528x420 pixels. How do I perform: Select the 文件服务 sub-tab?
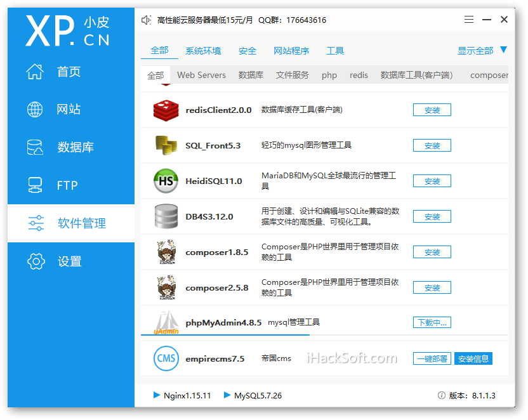(293, 75)
